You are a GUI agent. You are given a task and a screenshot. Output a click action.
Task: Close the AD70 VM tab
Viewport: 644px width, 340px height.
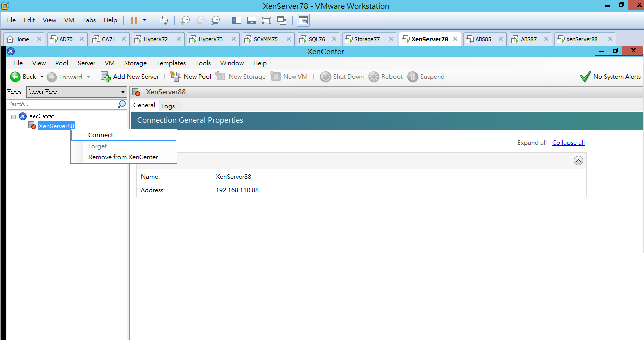pos(81,39)
